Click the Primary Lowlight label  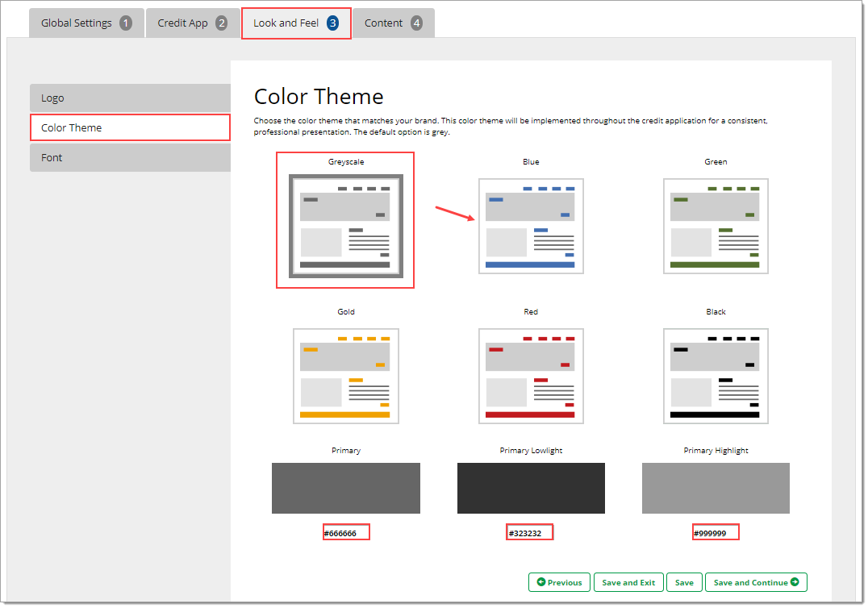[x=531, y=450]
